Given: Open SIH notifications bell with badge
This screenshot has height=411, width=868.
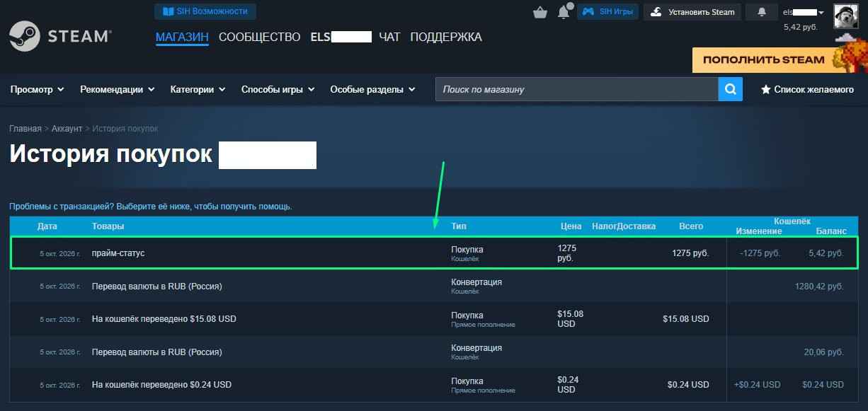Looking at the screenshot, I should pyautogui.click(x=564, y=11).
